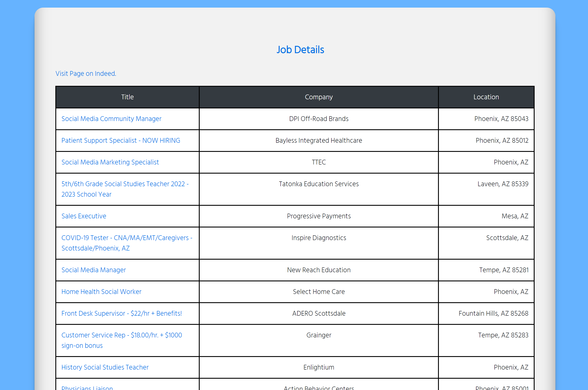Viewport: 588px width, 390px height.
Task: Select the Grainger company cell
Action: (x=319, y=340)
